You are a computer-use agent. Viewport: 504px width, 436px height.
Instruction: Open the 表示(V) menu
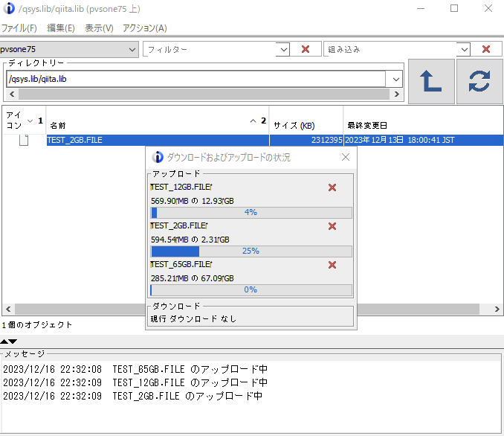[99, 28]
